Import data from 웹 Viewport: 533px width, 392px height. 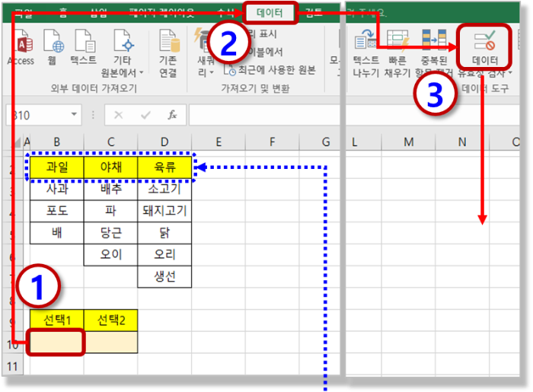(53, 47)
